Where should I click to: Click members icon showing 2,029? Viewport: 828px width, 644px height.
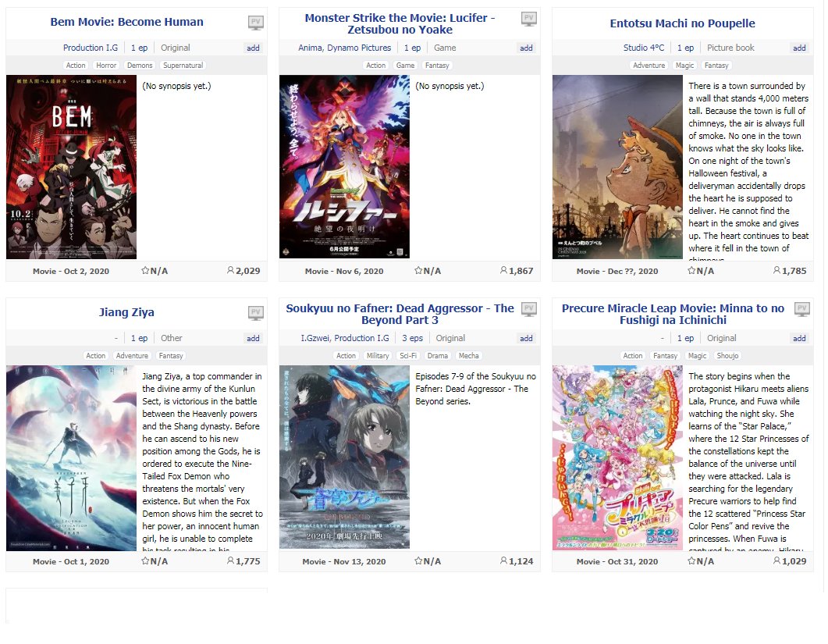(230, 271)
